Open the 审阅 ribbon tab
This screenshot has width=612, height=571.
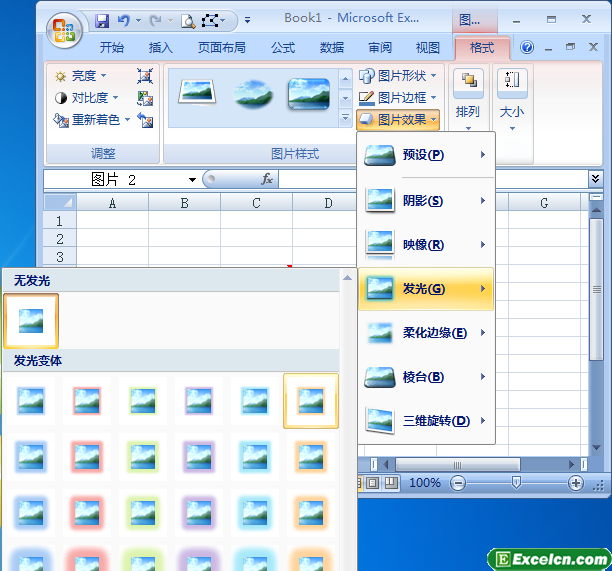pos(380,48)
